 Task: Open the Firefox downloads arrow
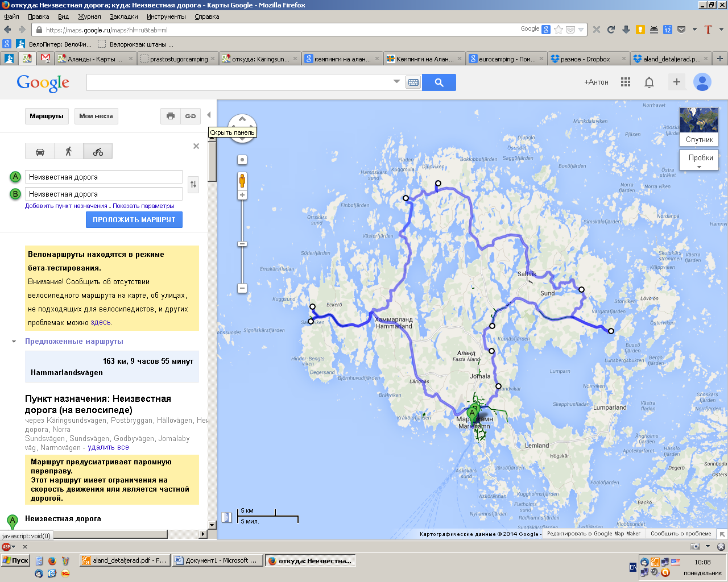[626, 30]
